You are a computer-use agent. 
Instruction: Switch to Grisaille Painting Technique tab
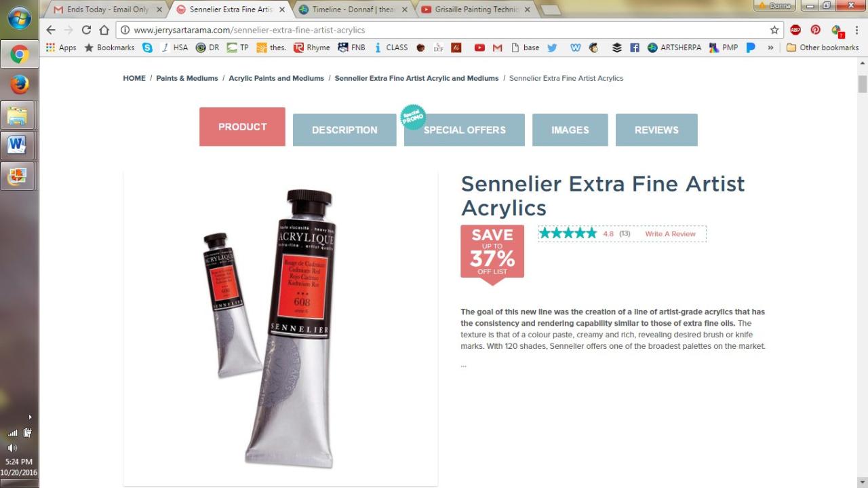click(475, 10)
